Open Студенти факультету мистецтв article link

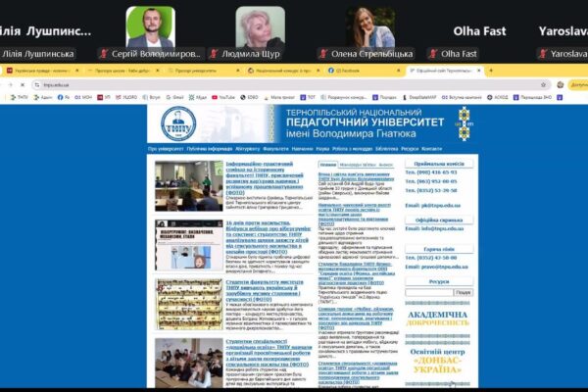click(x=265, y=291)
